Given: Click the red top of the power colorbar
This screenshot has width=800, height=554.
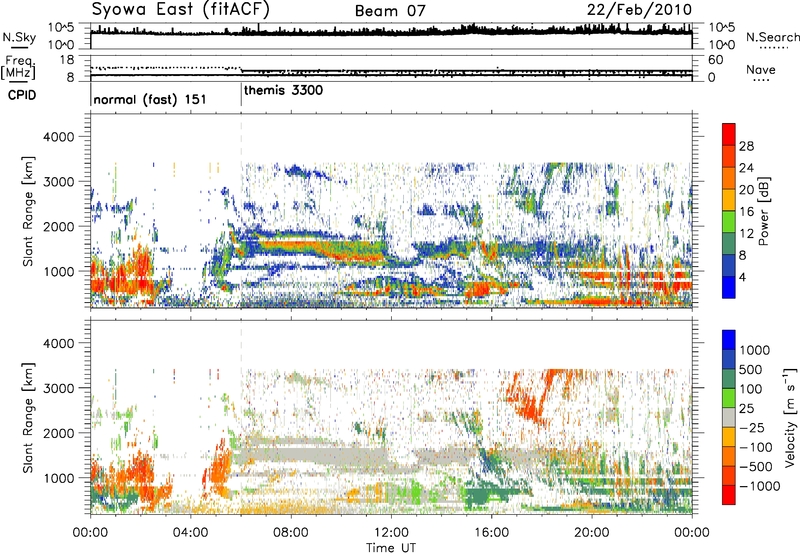Looking at the screenshot, I should pos(729,134).
